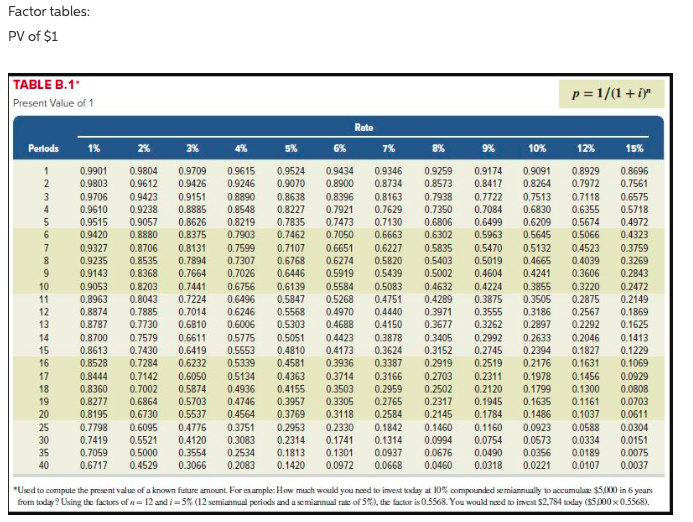Select the 'TABLE B.1' red title

[x=46, y=84]
